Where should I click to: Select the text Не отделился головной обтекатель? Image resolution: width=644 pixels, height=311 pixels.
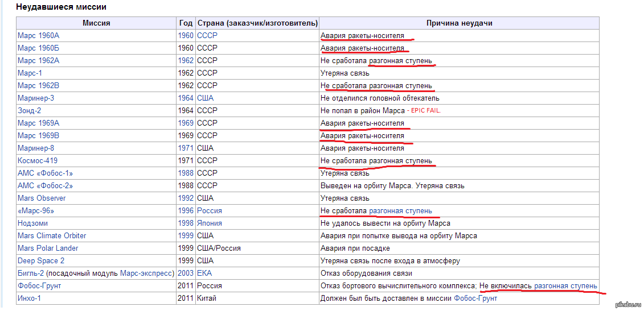(380, 98)
